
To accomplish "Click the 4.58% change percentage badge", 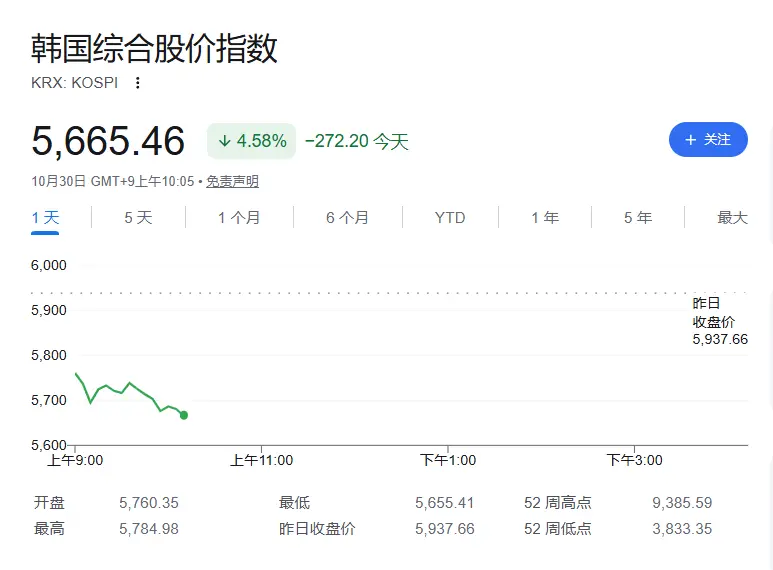I will click(x=251, y=141).
